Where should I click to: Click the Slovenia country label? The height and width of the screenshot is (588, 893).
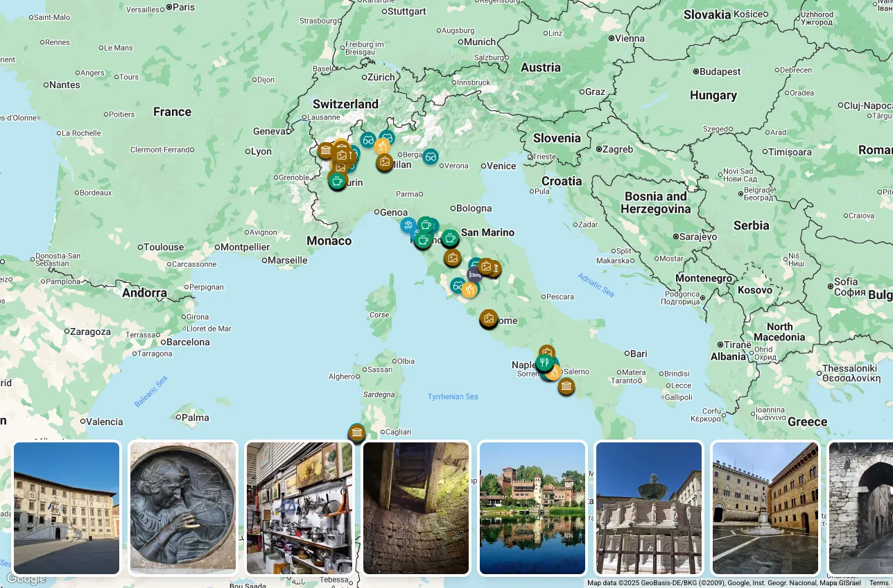[x=557, y=138]
